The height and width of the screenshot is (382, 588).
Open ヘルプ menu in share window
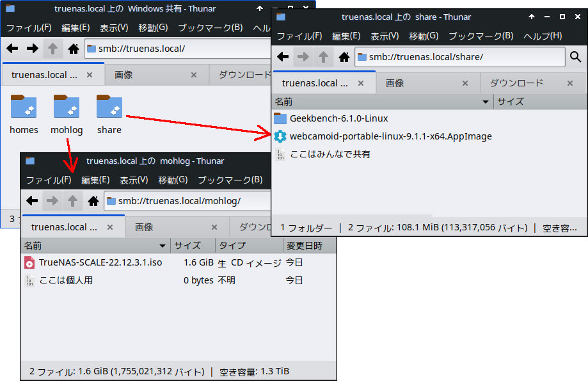click(543, 36)
